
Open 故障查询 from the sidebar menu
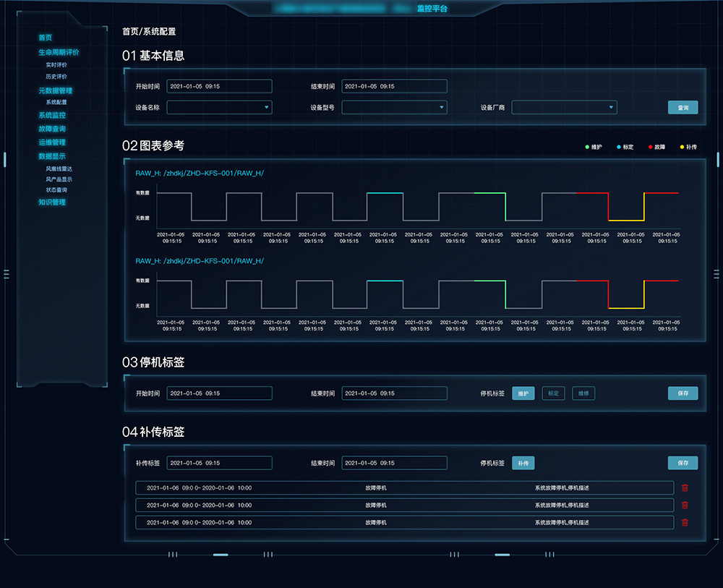coord(52,129)
